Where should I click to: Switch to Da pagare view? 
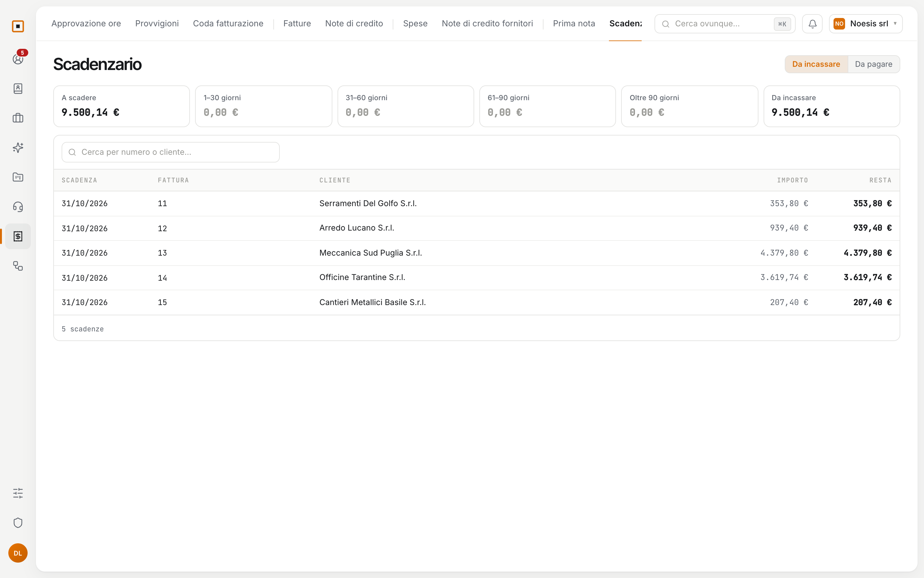click(874, 64)
